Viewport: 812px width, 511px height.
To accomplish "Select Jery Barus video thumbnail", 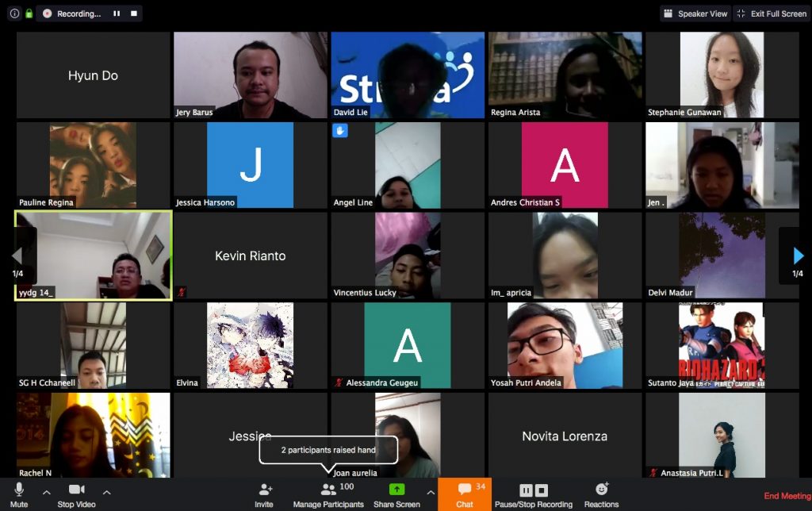I will tap(250, 75).
